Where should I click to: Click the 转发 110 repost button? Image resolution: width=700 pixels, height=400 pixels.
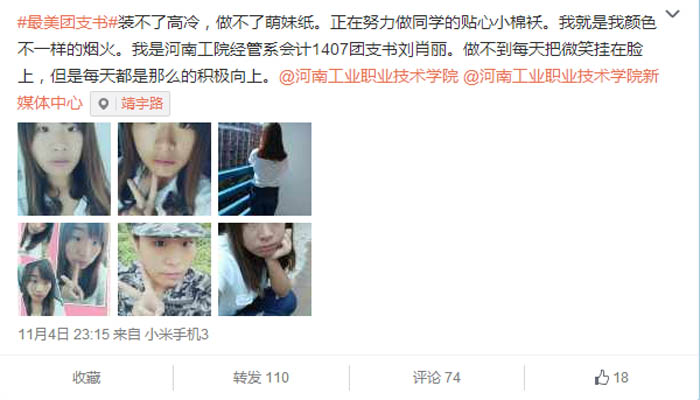click(261, 378)
